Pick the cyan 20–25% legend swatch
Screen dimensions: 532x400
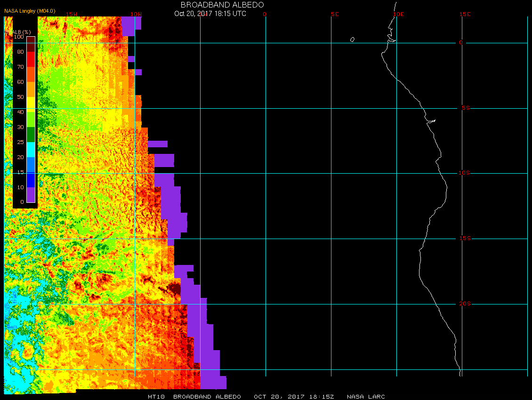31,150
